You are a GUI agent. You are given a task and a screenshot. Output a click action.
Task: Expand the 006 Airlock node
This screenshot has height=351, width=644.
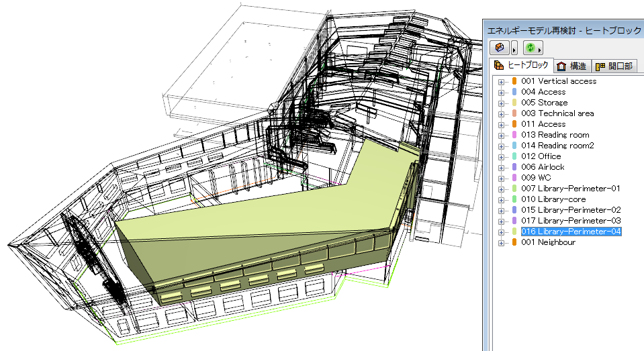501,168
